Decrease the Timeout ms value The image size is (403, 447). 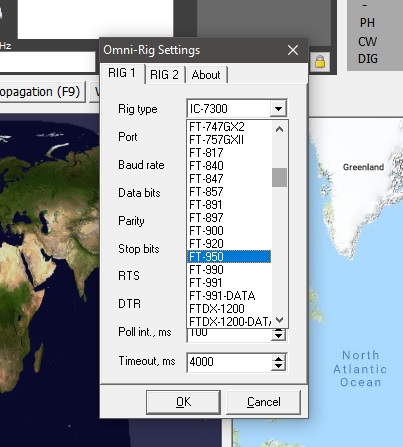coord(278,366)
